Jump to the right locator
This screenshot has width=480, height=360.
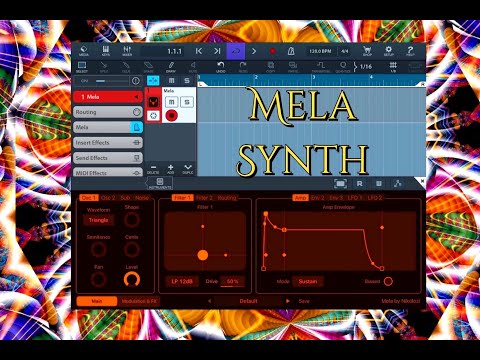point(217,51)
